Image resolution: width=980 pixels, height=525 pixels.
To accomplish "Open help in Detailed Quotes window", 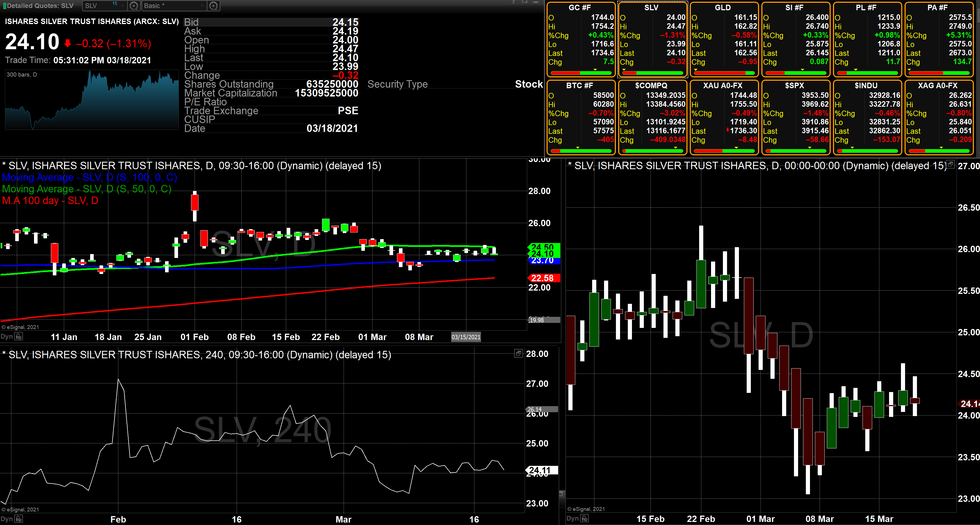I will click(514, 2).
